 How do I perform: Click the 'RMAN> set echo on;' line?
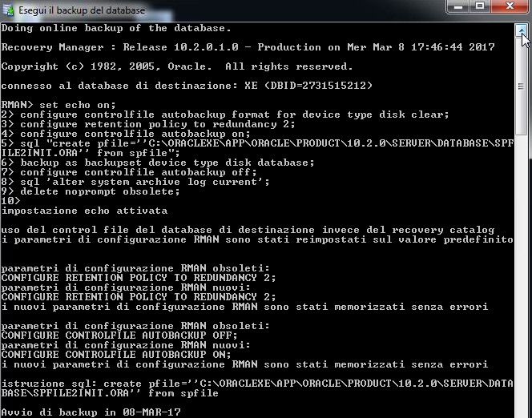pyautogui.click(x=58, y=105)
